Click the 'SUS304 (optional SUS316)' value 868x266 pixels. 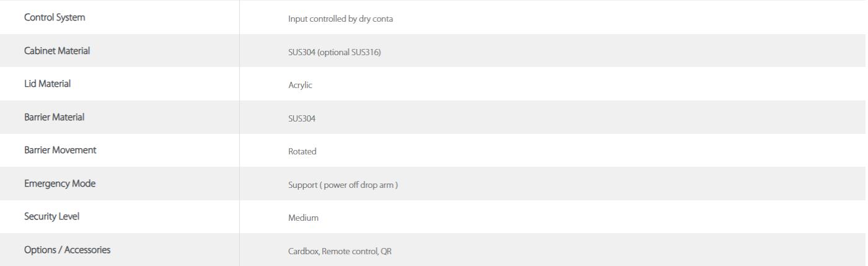pos(334,52)
